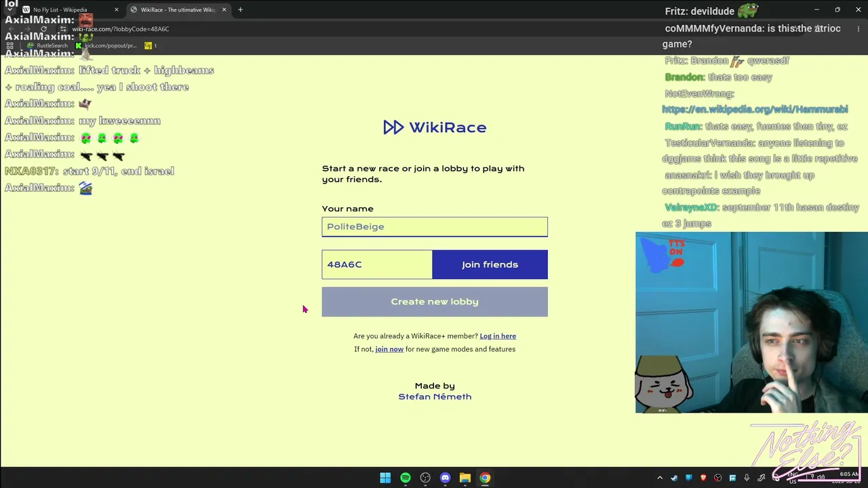Click the Join friends button
The image size is (868, 488).
pos(490,264)
